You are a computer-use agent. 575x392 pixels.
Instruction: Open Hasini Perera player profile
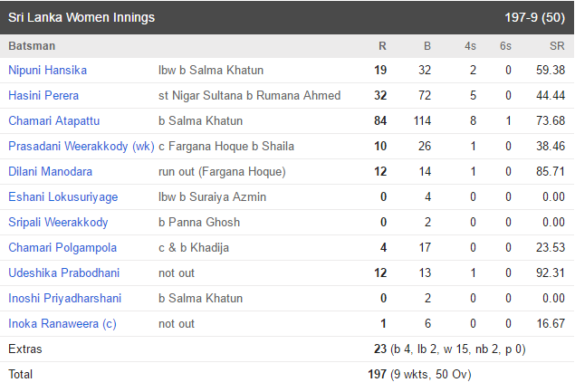43,95
